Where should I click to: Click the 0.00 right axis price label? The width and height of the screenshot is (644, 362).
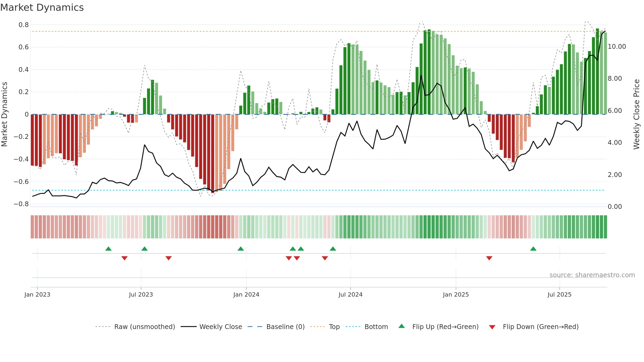click(x=615, y=207)
